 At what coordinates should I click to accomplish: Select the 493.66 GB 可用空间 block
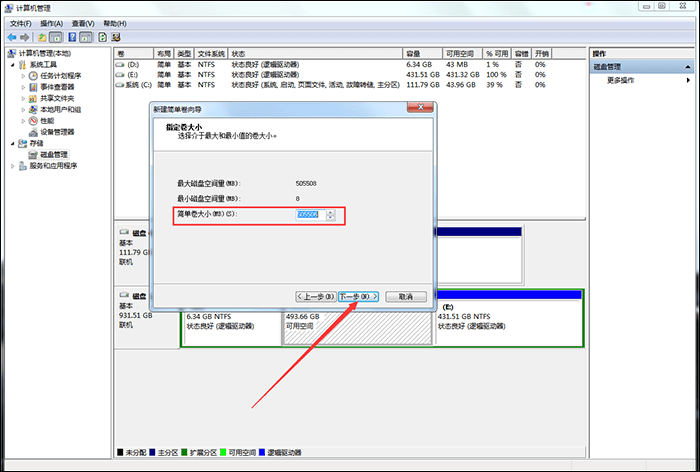pos(358,327)
